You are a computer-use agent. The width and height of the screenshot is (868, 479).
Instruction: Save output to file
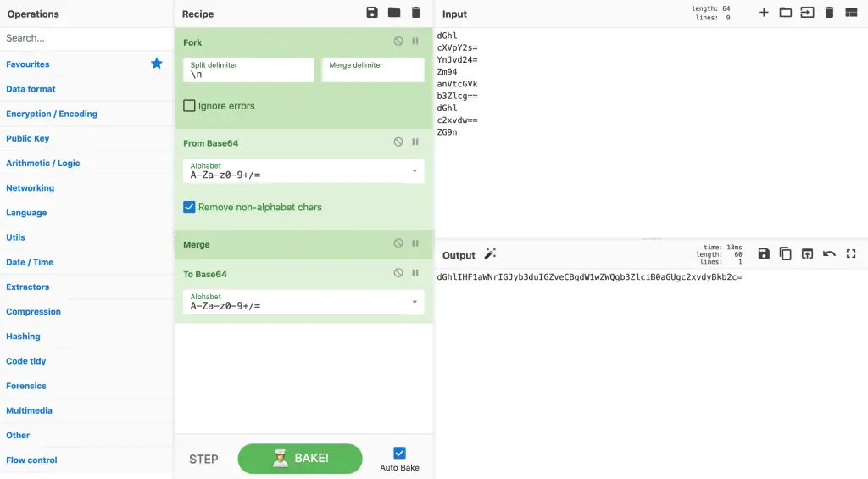[x=764, y=253]
